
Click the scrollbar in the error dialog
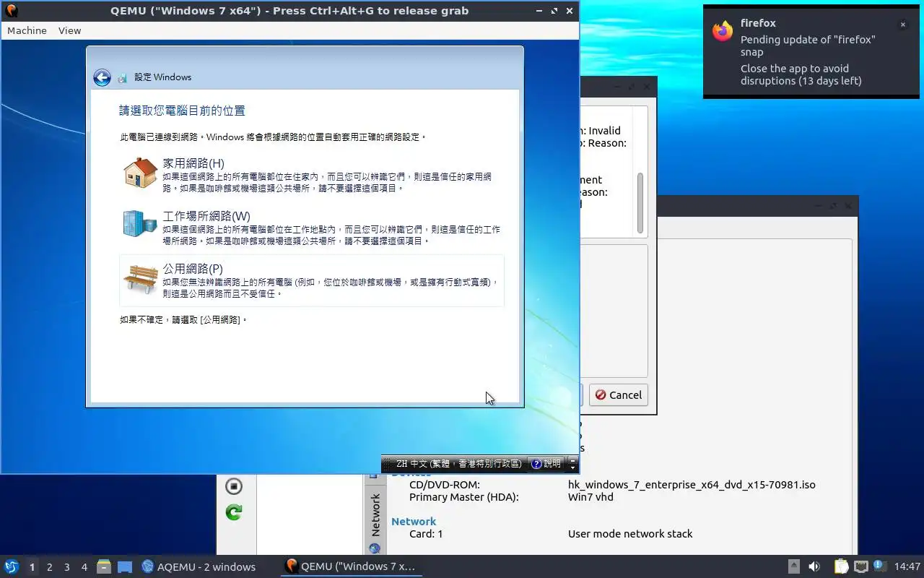(640, 202)
